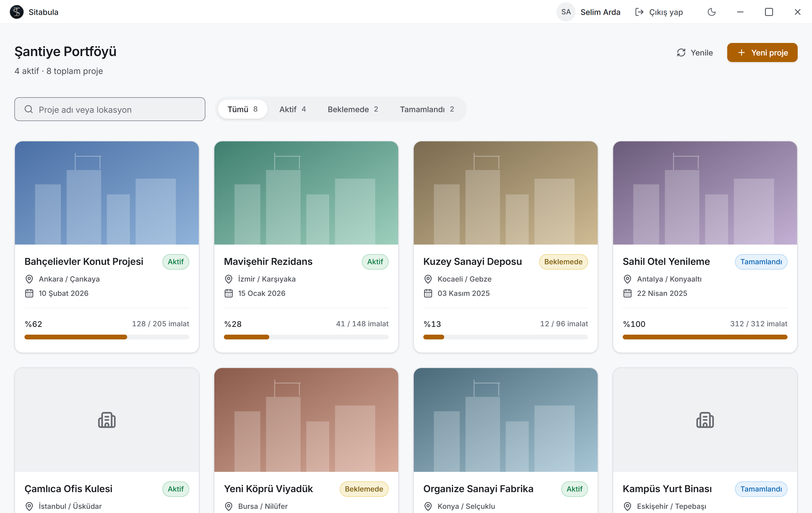The image size is (812, 513).
Task: Refresh the list with Yenile
Action: 695,52
